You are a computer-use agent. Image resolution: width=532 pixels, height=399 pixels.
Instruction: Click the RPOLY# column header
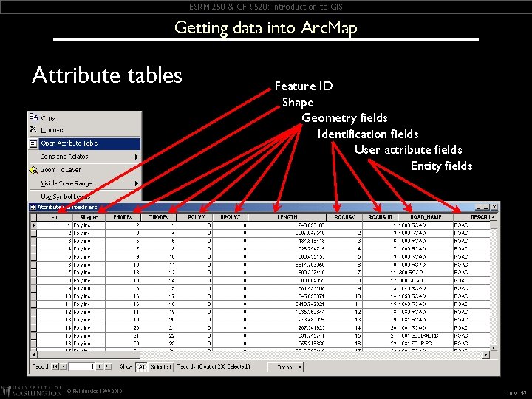coord(231,217)
